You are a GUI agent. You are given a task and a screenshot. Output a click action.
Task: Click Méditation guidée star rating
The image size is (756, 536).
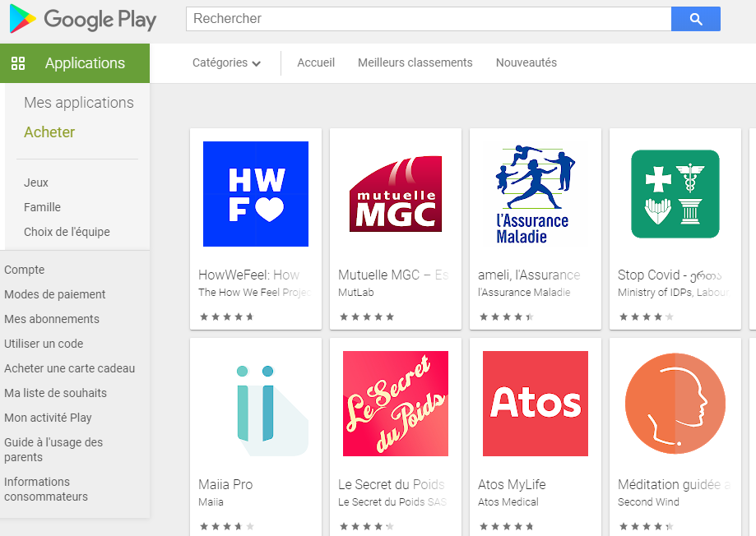(x=646, y=526)
